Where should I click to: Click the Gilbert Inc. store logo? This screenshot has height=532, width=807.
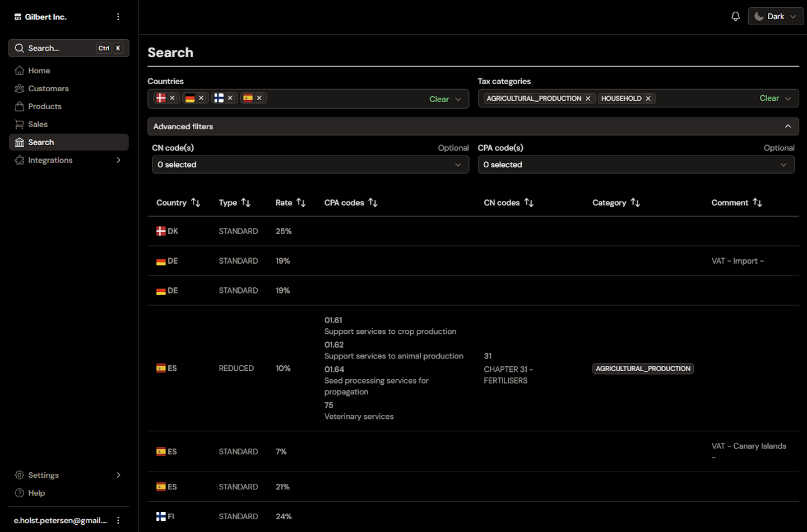[x=18, y=17]
